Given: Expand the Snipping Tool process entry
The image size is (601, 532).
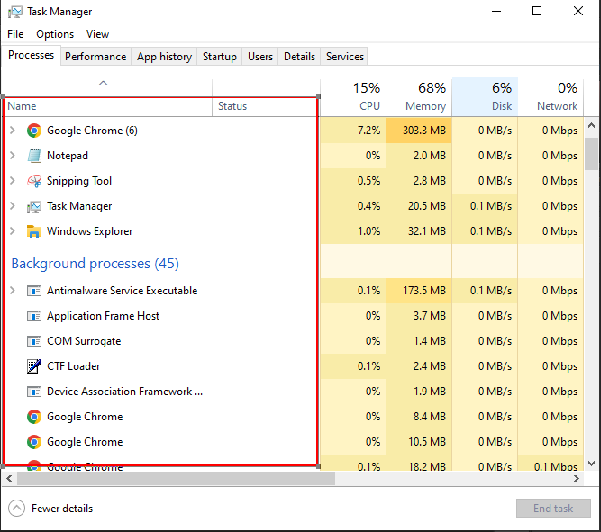Looking at the screenshot, I should (12, 181).
